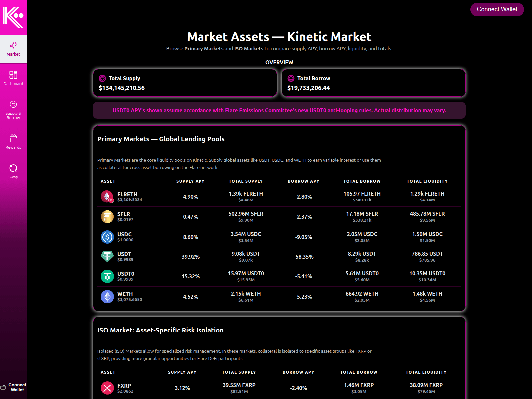
Task: Select the Swap menu label
Action: tap(13, 177)
